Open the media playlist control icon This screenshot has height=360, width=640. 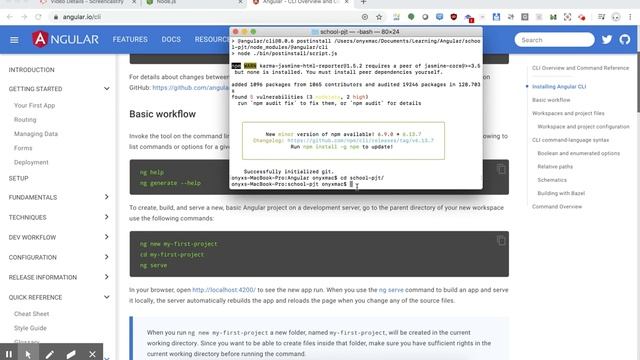tap(601, 17)
